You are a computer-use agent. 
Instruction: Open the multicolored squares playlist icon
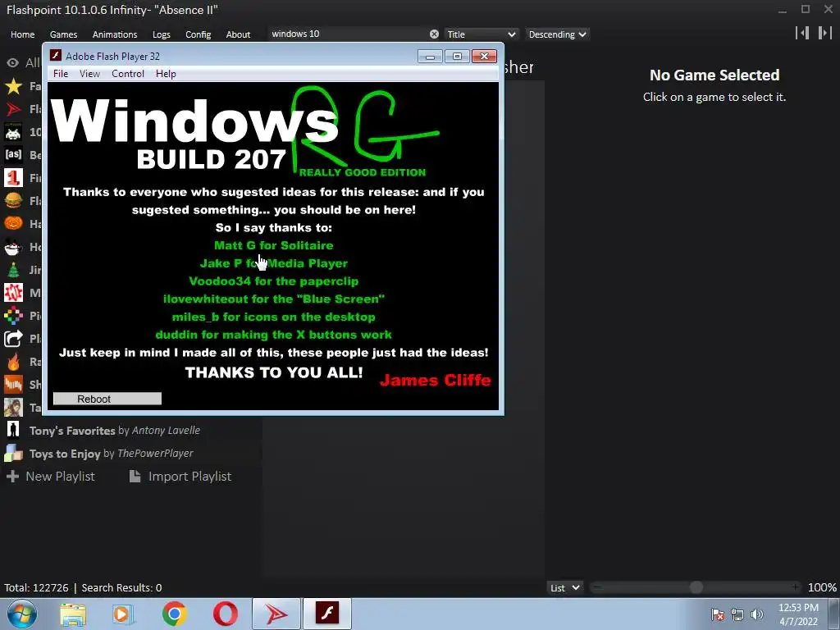tap(13, 316)
